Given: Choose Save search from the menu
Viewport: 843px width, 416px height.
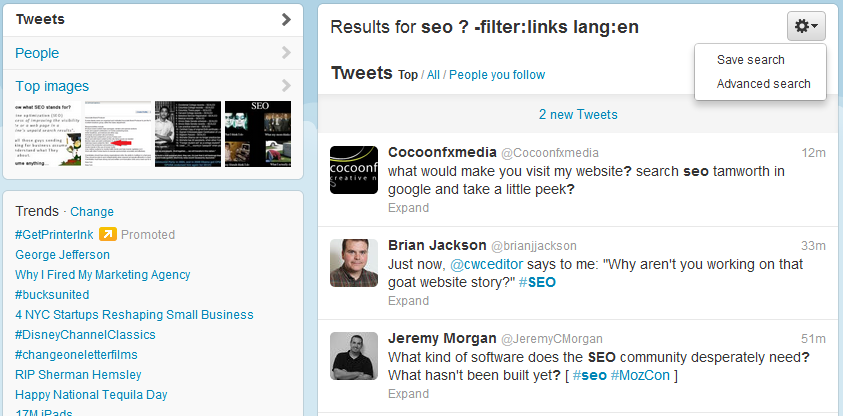Looking at the screenshot, I should (751, 60).
